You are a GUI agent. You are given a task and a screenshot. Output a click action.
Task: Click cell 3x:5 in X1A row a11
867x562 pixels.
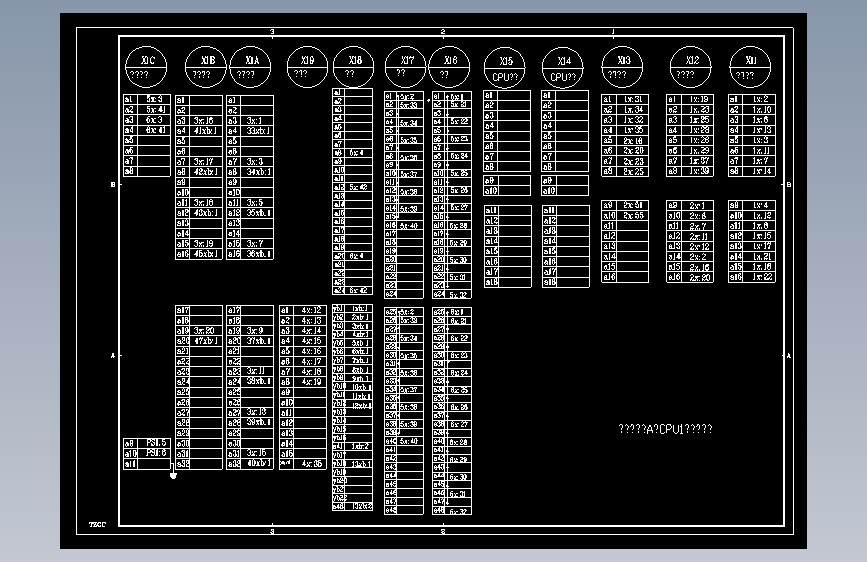coord(257,202)
